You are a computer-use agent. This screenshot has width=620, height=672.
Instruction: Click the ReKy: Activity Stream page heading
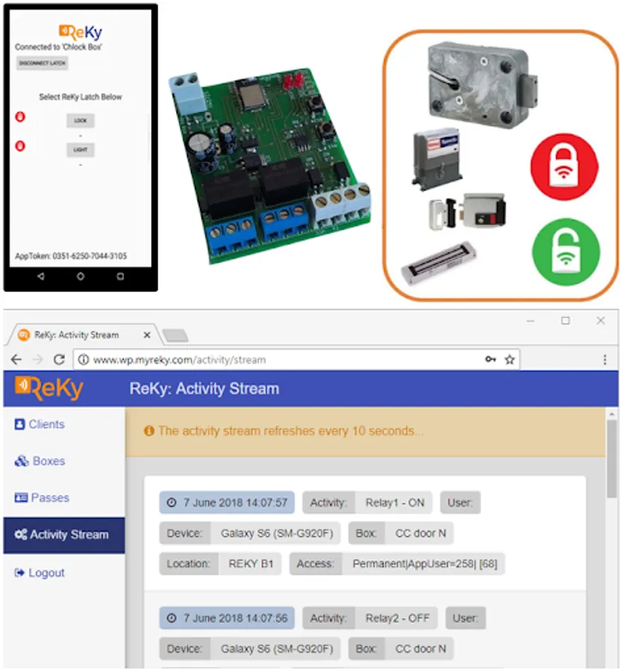(204, 389)
